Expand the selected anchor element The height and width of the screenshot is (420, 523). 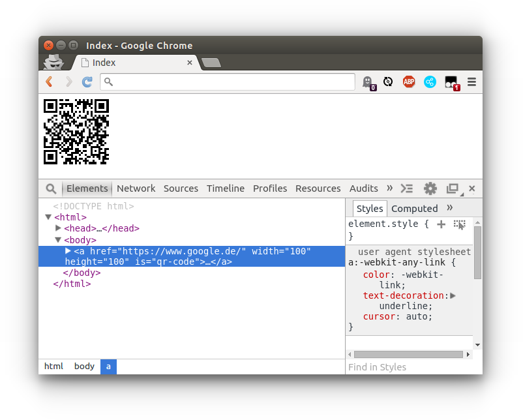pos(68,251)
